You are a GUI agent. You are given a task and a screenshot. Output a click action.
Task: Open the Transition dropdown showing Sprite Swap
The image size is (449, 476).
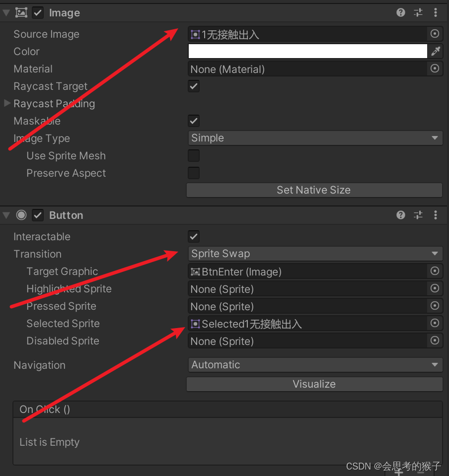(314, 254)
